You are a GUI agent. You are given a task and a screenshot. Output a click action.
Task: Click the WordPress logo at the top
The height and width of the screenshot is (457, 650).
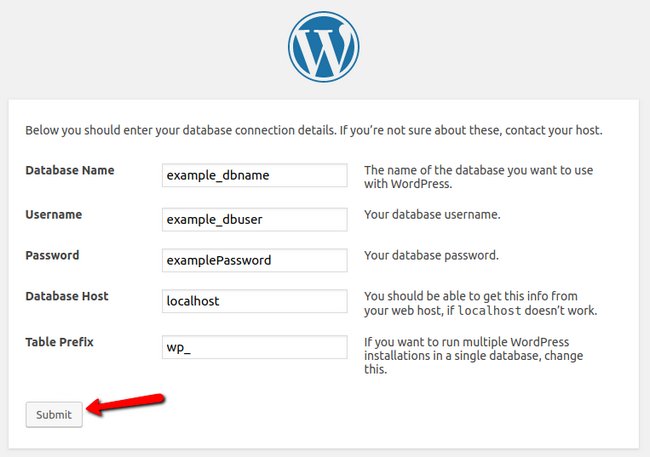(324, 47)
